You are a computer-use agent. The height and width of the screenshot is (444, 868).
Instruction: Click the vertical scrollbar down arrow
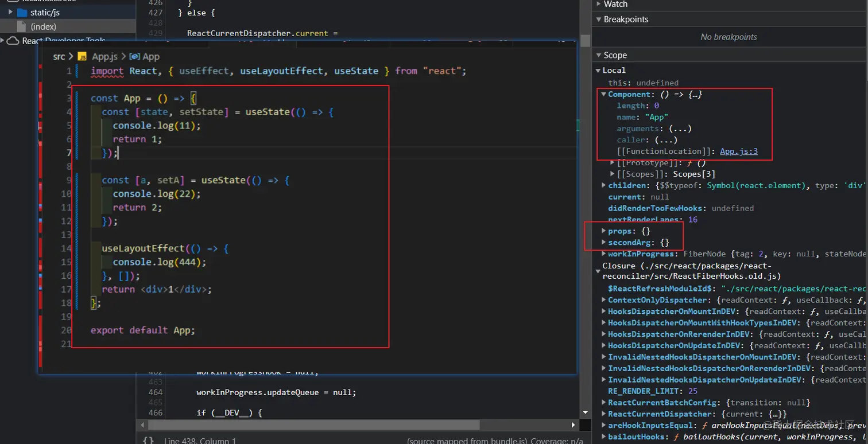click(585, 412)
